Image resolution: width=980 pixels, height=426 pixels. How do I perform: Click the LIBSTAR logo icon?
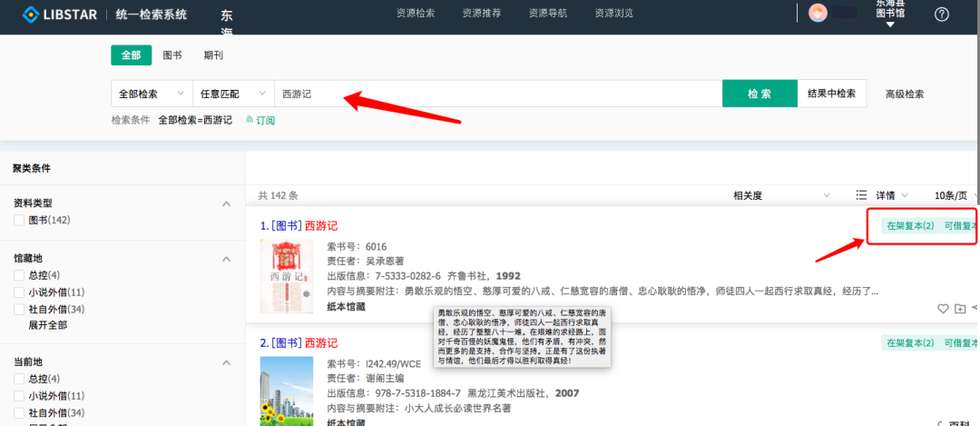point(32,14)
